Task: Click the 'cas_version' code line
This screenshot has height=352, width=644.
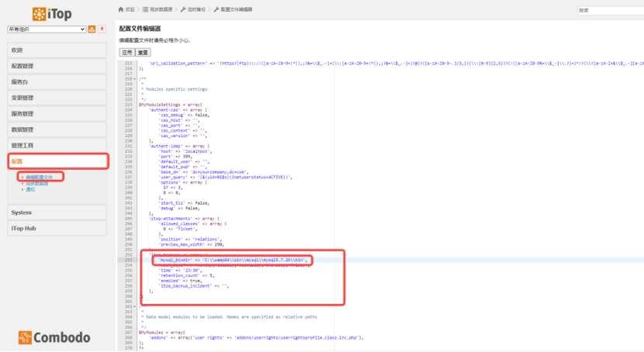Action: coord(183,136)
